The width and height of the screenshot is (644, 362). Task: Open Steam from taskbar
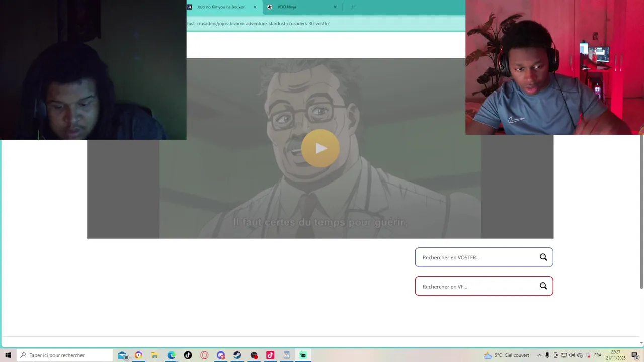[x=237, y=355]
